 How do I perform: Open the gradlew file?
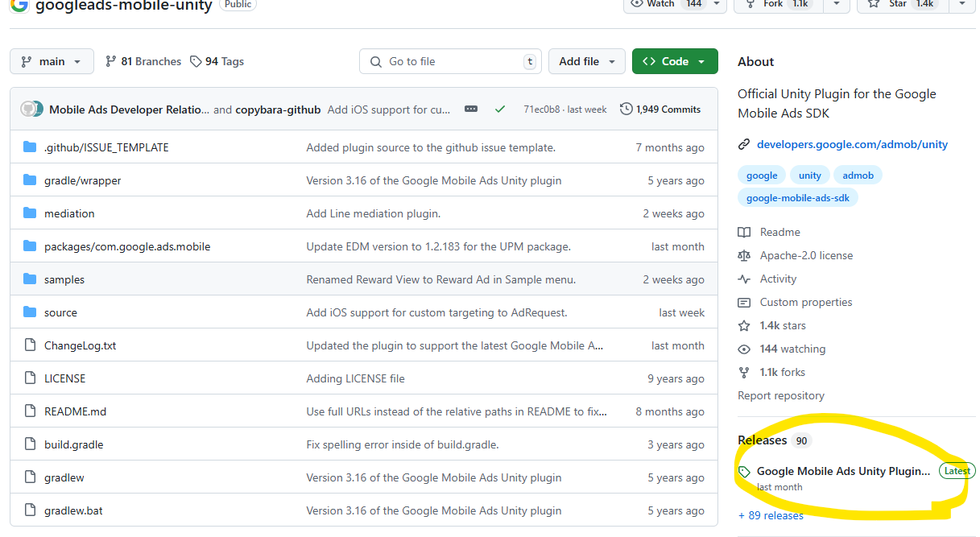(x=64, y=477)
